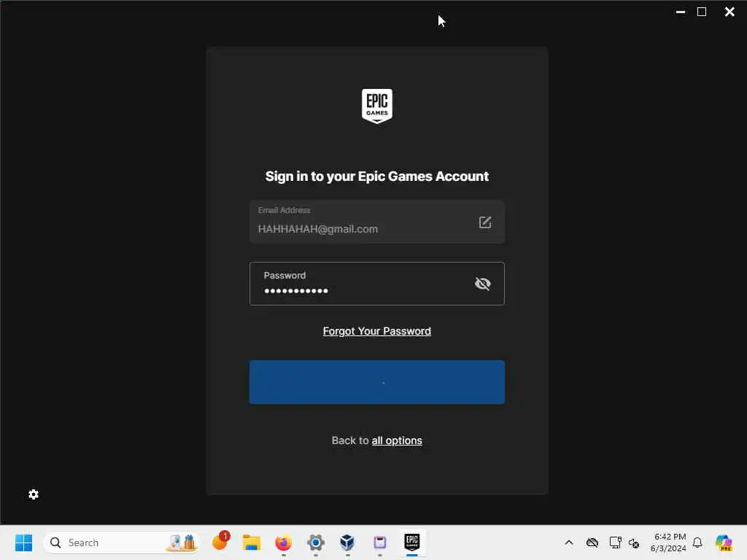Click the search highlight image in taskbar

point(182,542)
